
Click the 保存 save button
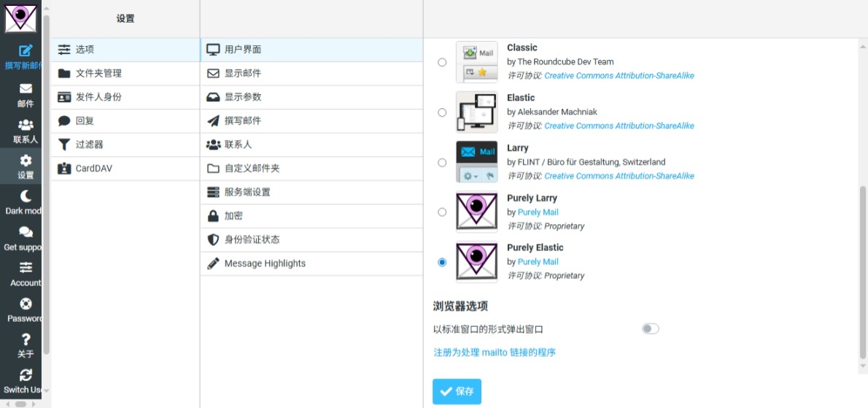[x=457, y=391]
